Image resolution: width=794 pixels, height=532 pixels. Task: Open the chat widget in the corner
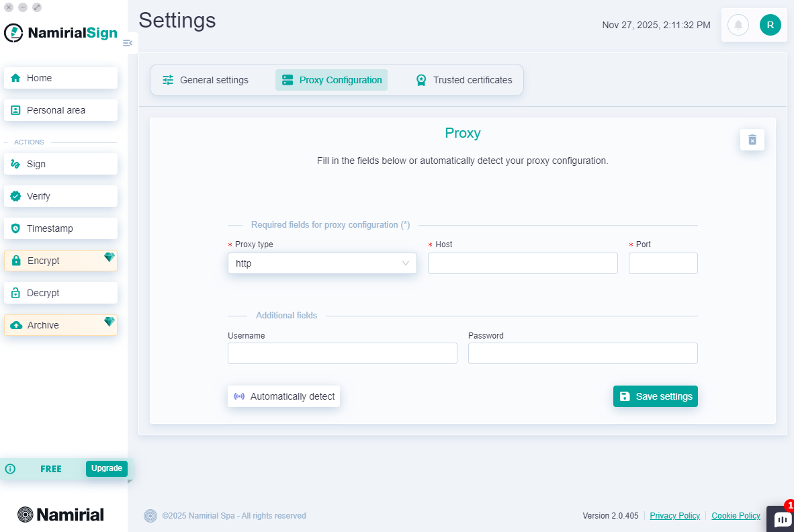tap(781, 519)
